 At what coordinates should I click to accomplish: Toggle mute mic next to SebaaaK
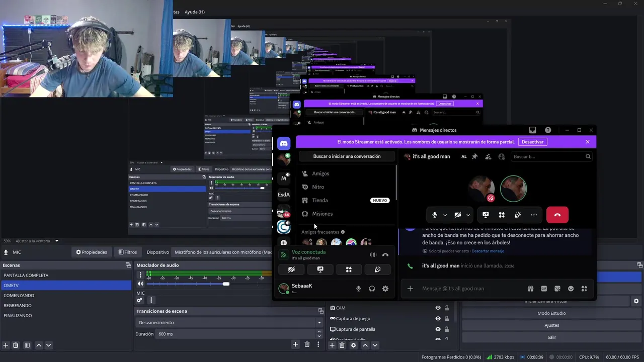coord(359,289)
